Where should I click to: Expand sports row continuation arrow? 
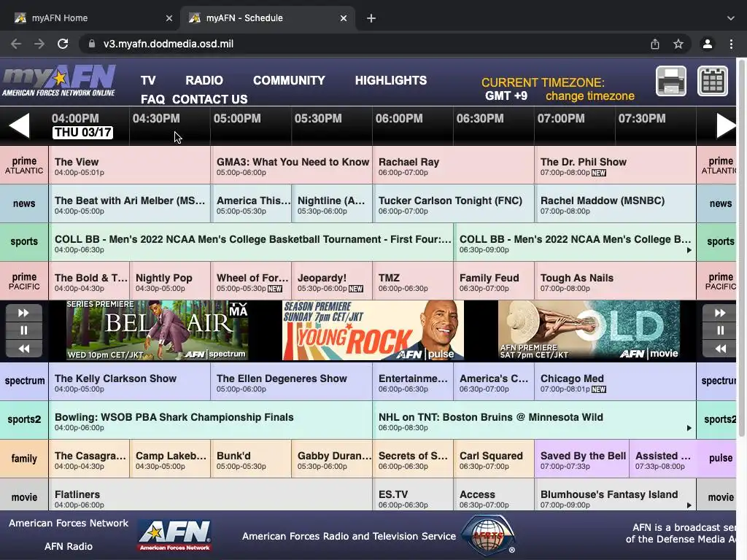pyautogui.click(x=689, y=250)
